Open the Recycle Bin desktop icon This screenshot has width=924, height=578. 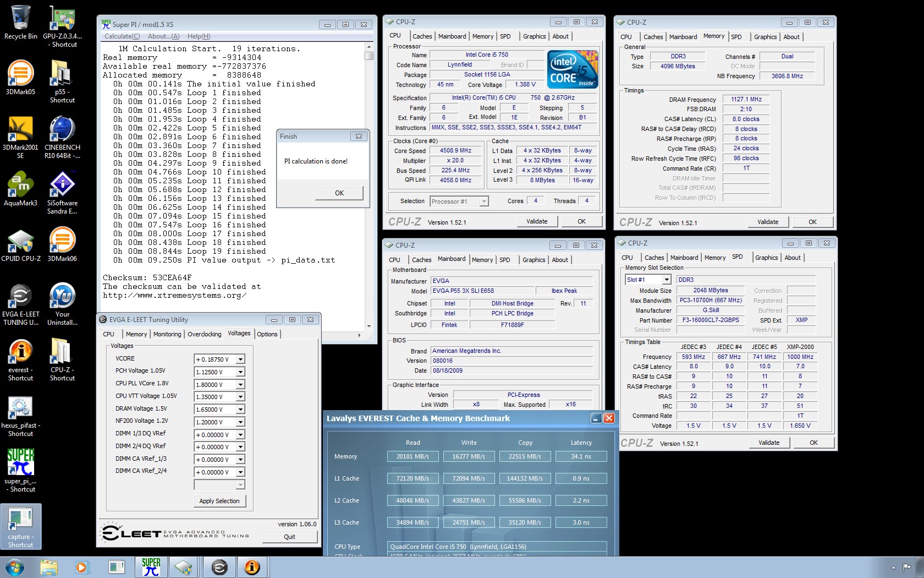pyautogui.click(x=20, y=23)
